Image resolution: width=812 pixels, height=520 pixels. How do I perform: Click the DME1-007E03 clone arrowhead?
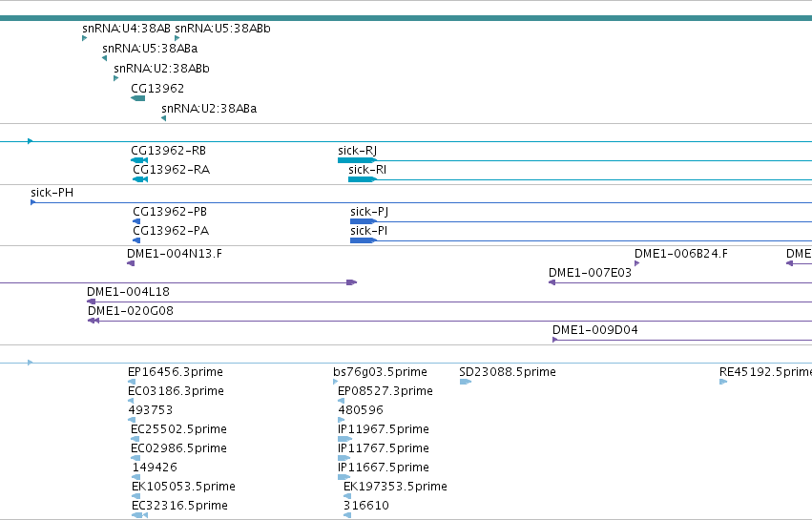pos(552,282)
